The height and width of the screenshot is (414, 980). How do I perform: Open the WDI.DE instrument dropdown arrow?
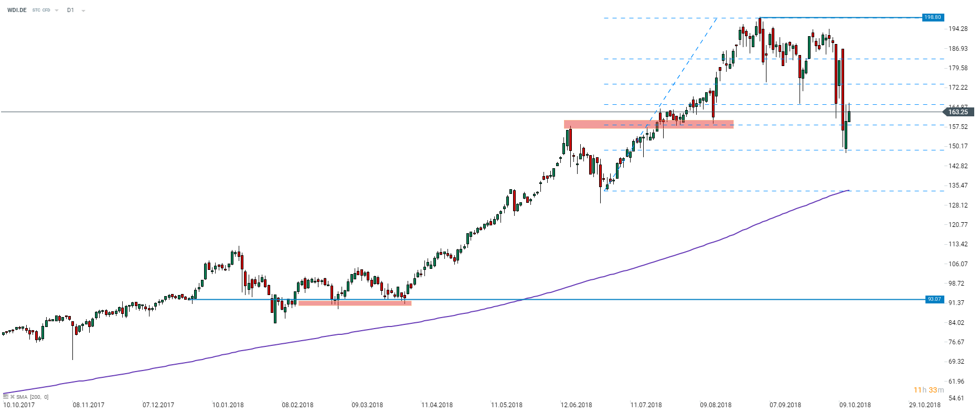pos(57,10)
